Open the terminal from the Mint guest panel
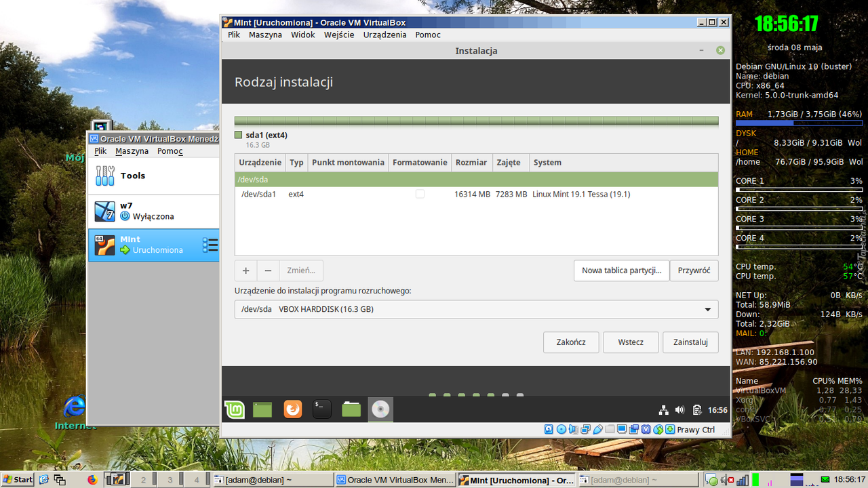 (x=321, y=409)
